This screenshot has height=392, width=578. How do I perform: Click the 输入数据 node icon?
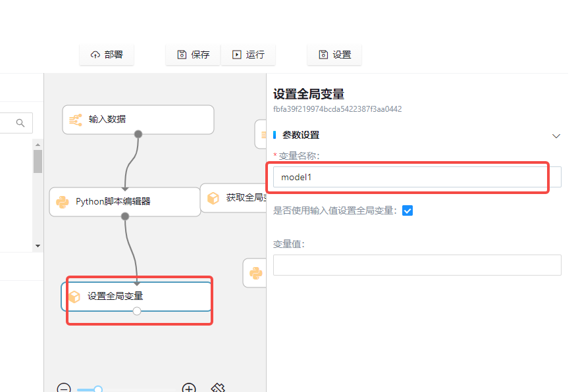click(76, 119)
